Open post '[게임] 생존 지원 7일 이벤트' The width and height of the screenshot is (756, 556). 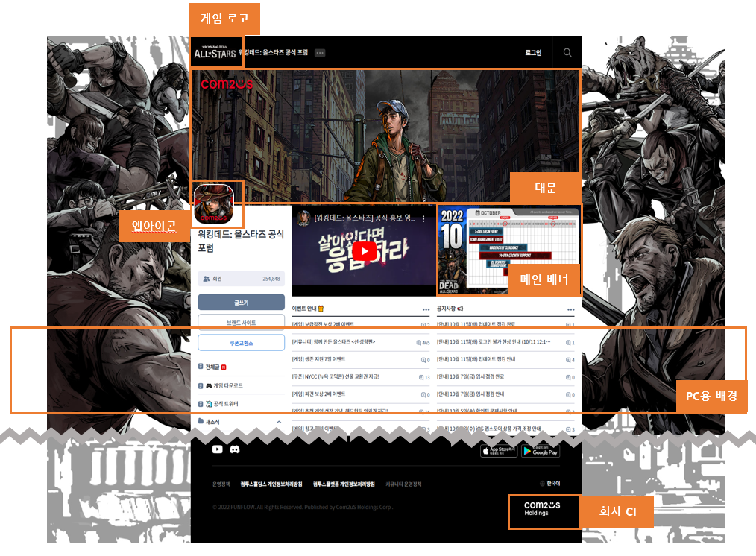click(318, 359)
